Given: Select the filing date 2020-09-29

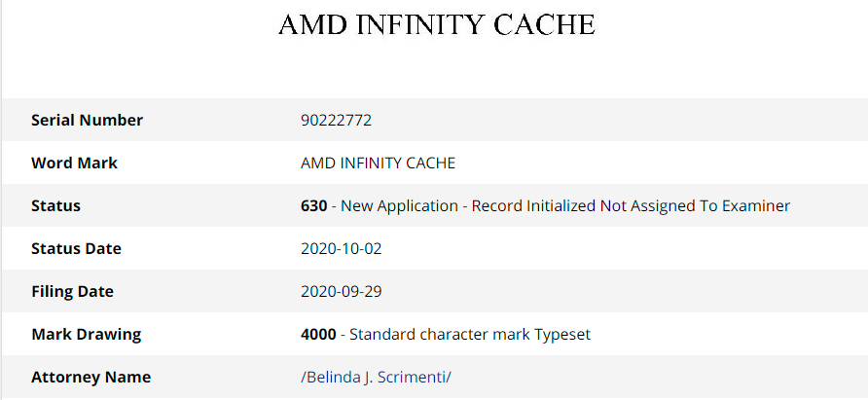Looking at the screenshot, I should click(x=341, y=291).
